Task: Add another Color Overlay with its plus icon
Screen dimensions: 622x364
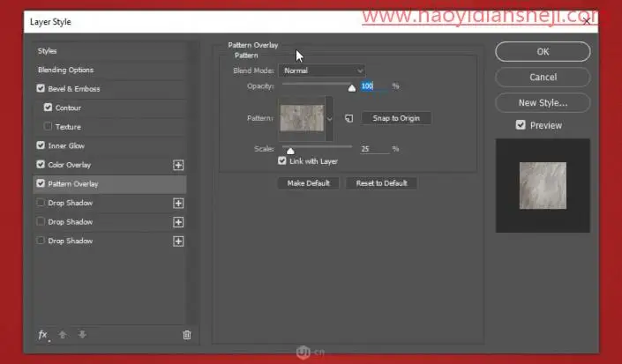Action: tap(178, 165)
